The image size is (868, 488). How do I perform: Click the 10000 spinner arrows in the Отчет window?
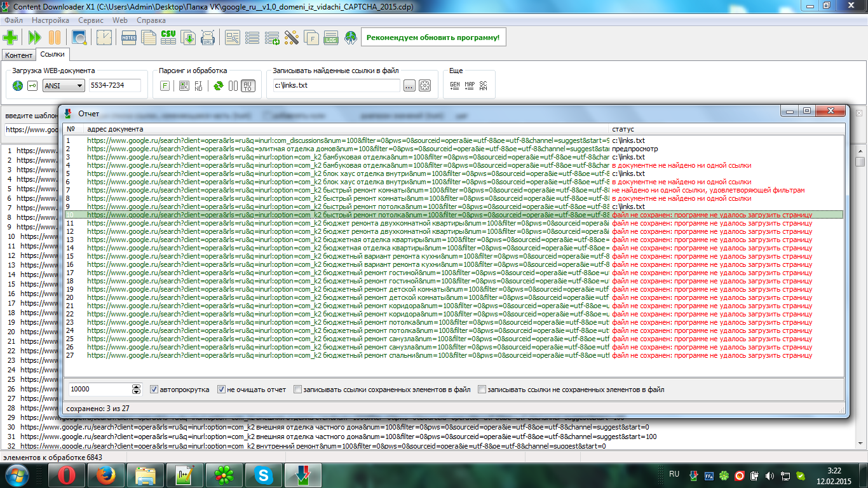point(136,390)
